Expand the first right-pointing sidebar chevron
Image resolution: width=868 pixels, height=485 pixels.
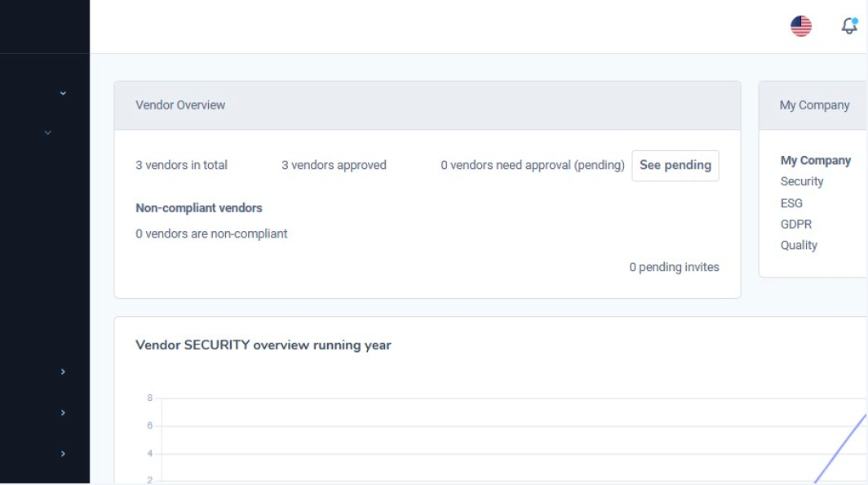[x=63, y=372]
